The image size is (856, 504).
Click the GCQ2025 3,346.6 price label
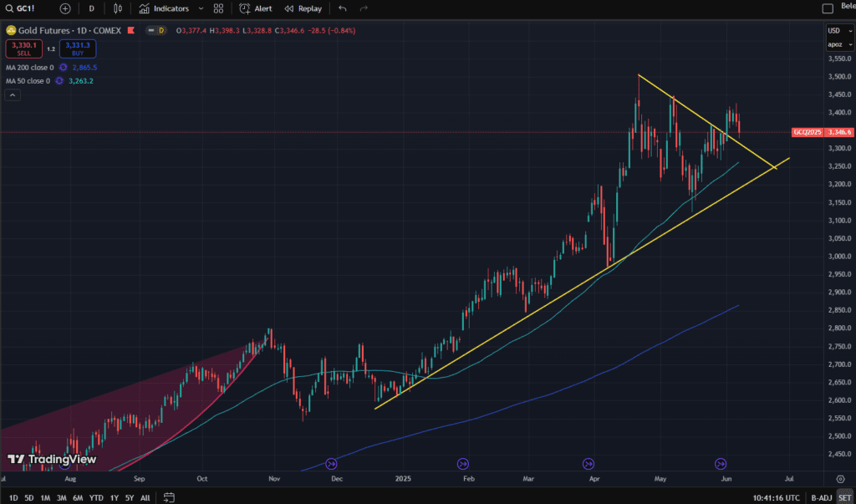[x=823, y=132]
